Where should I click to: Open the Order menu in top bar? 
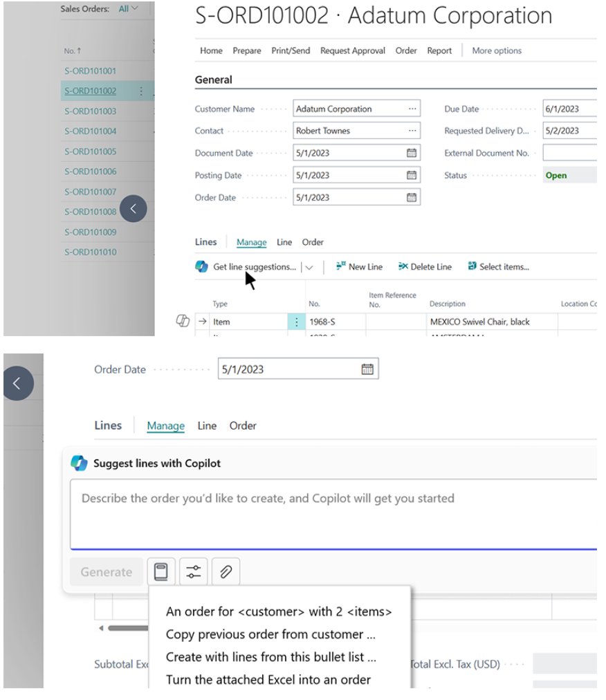[x=406, y=50]
